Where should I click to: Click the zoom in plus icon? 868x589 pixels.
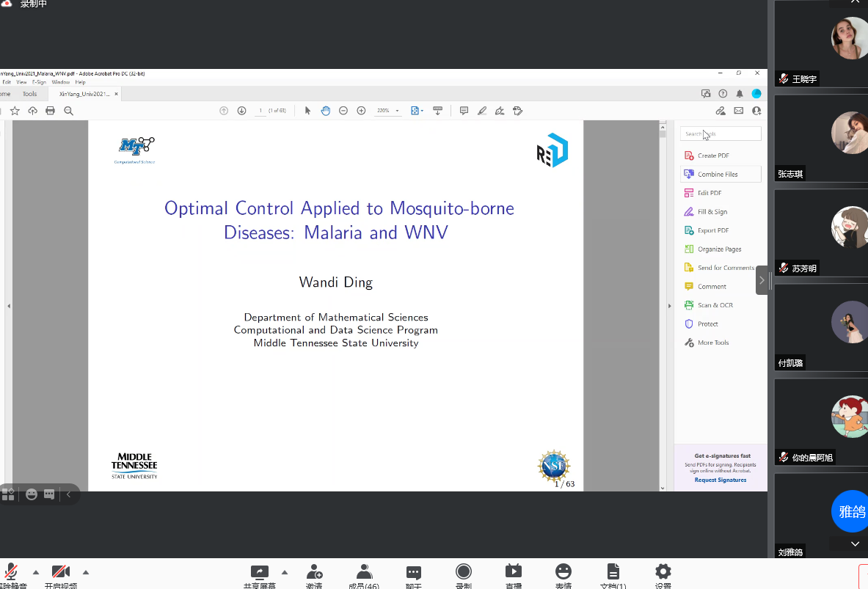[x=361, y=111]
